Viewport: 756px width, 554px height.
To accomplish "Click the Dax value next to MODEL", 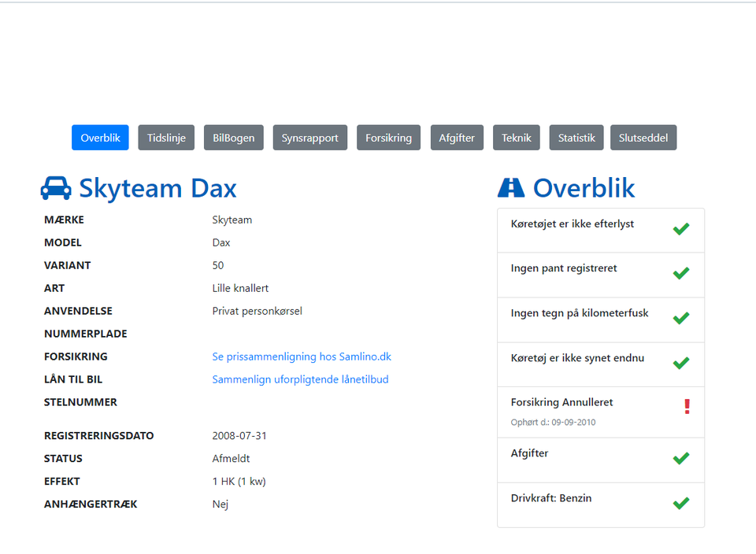I will (221, 242).
